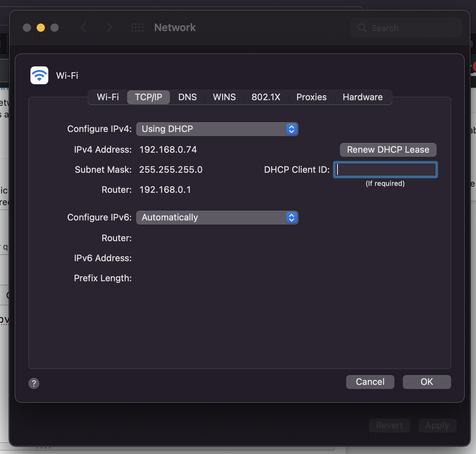Open the Hardware tab
The height and width of the screenshot is (454, 476).
tap(363, 97)
